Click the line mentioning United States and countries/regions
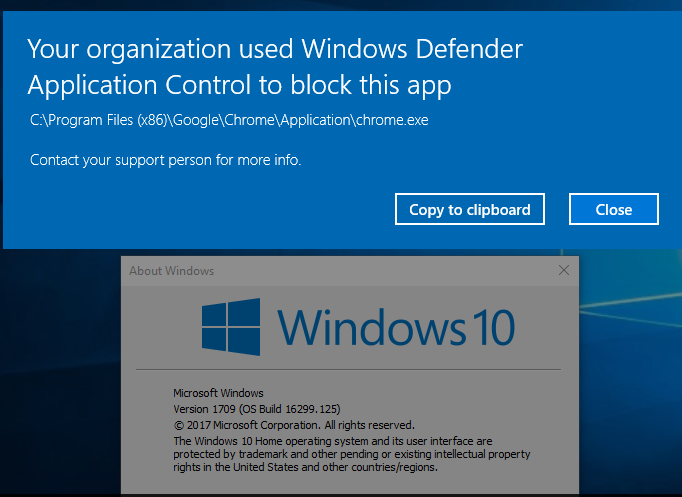The width and height of the screenshot is (682, 497). point(305,467)
